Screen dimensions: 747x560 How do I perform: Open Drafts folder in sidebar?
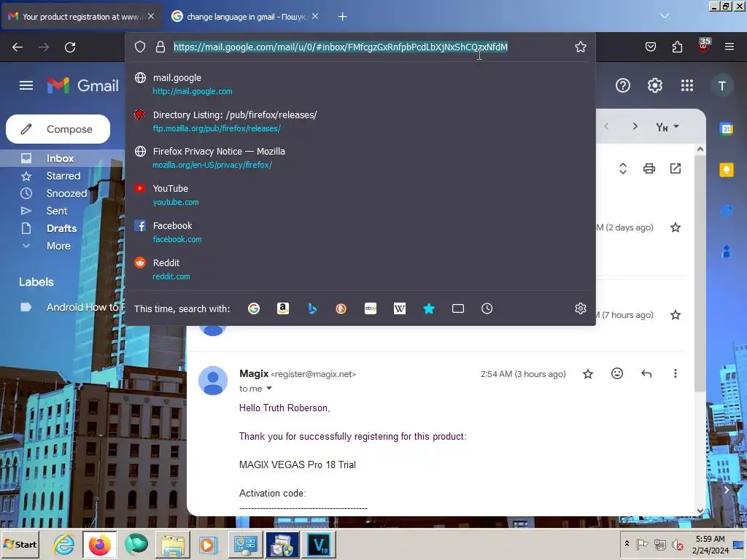61,228
